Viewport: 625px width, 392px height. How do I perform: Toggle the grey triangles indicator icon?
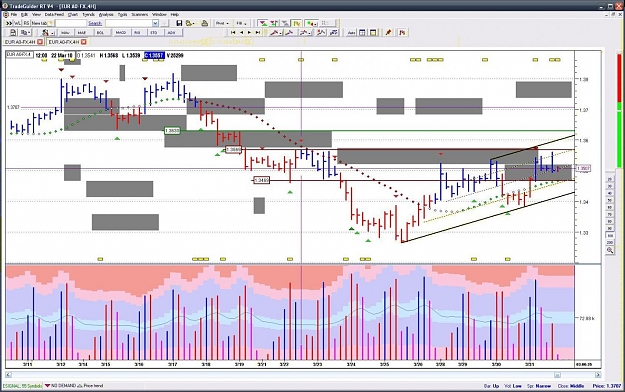(x=285, y=23)
